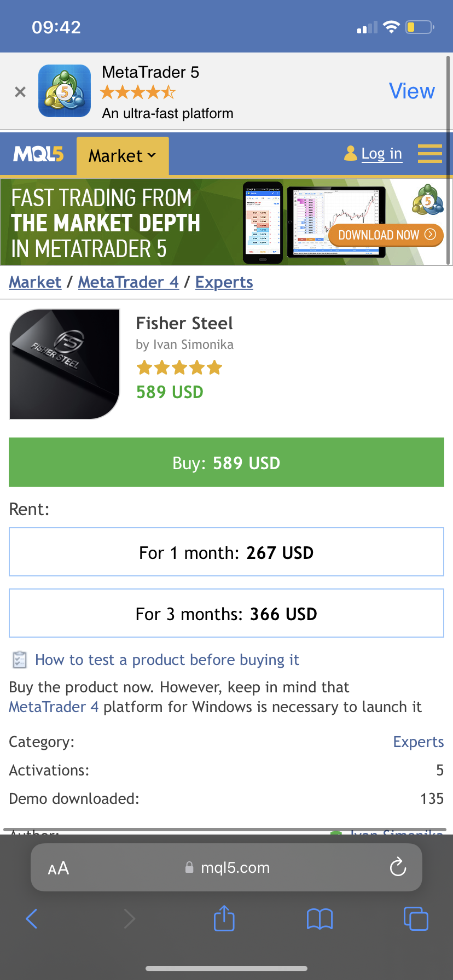453x980 pixels.
Task: Tap Download Now on banner ad
Action: [x=386, y=235]
